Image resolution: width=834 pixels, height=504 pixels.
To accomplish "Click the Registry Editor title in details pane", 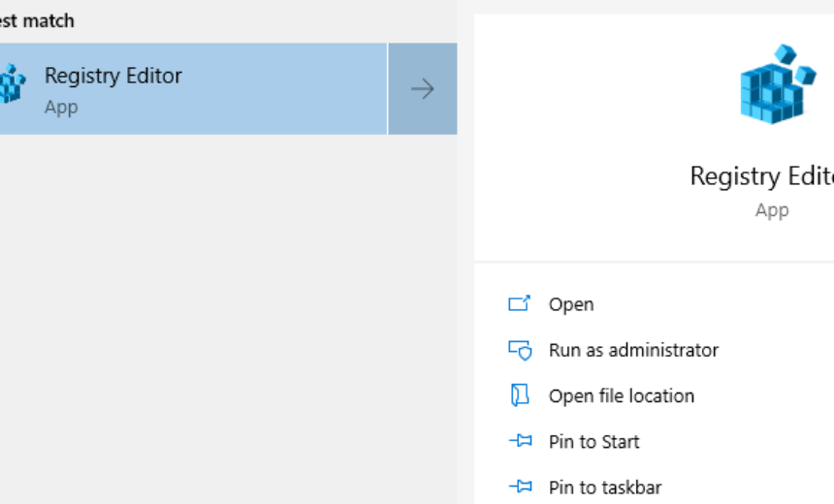I will [x=761, y=176].
